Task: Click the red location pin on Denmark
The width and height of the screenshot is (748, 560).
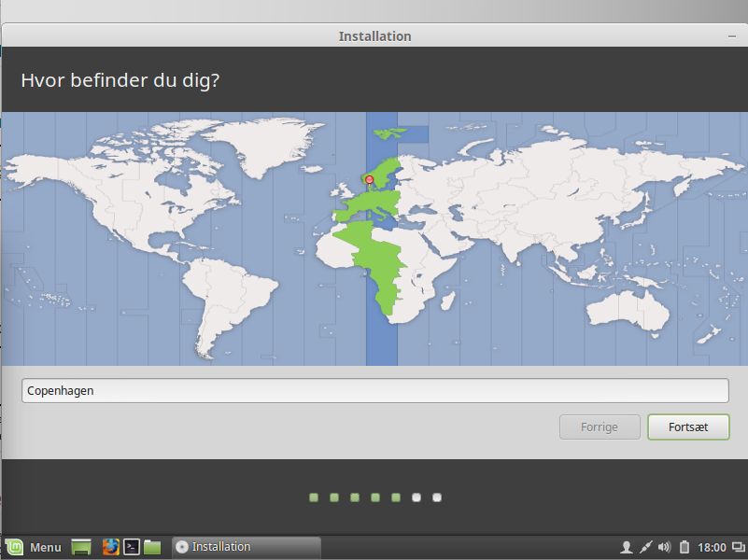Action: click(x=369, y=180)
